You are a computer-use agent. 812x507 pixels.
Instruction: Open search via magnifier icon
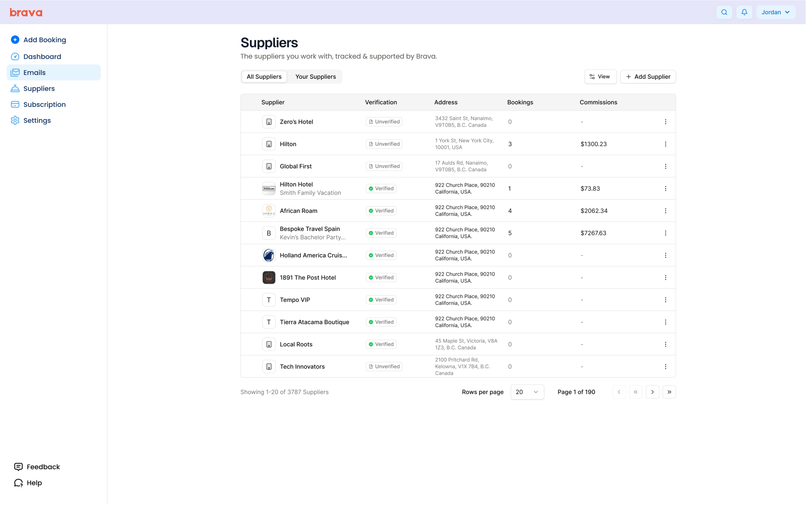pyautogui.click(x=724, y=12)
